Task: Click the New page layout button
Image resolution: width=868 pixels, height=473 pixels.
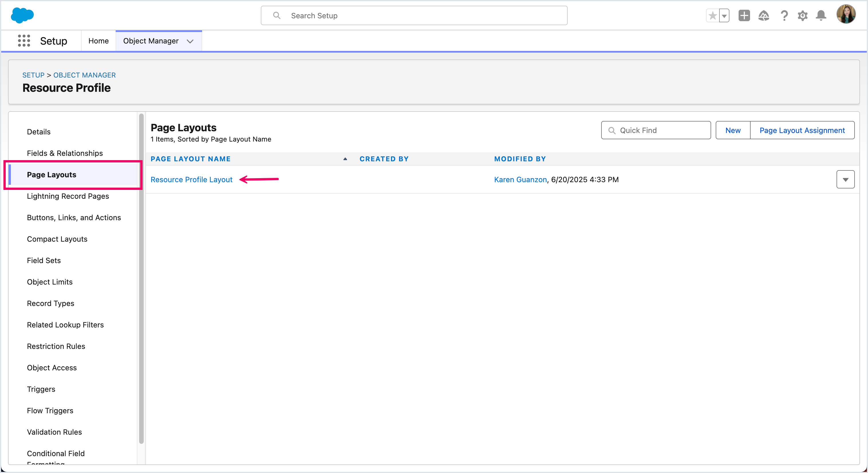Action: (x=733, y=130)
